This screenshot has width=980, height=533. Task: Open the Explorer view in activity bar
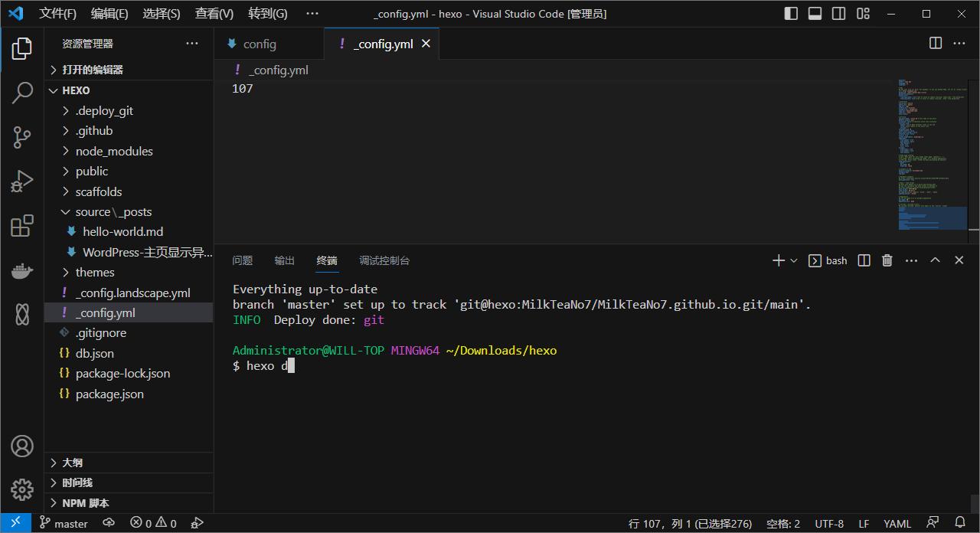point(22,48)
